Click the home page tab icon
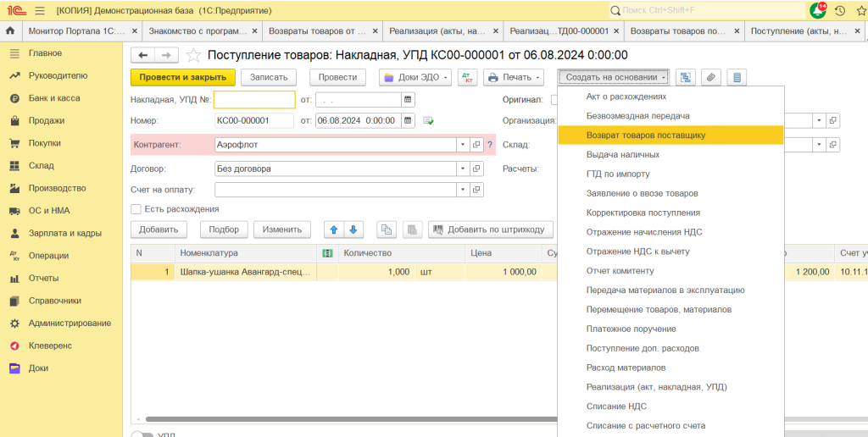This screenshot has height=437, width=868. point(10,31)
